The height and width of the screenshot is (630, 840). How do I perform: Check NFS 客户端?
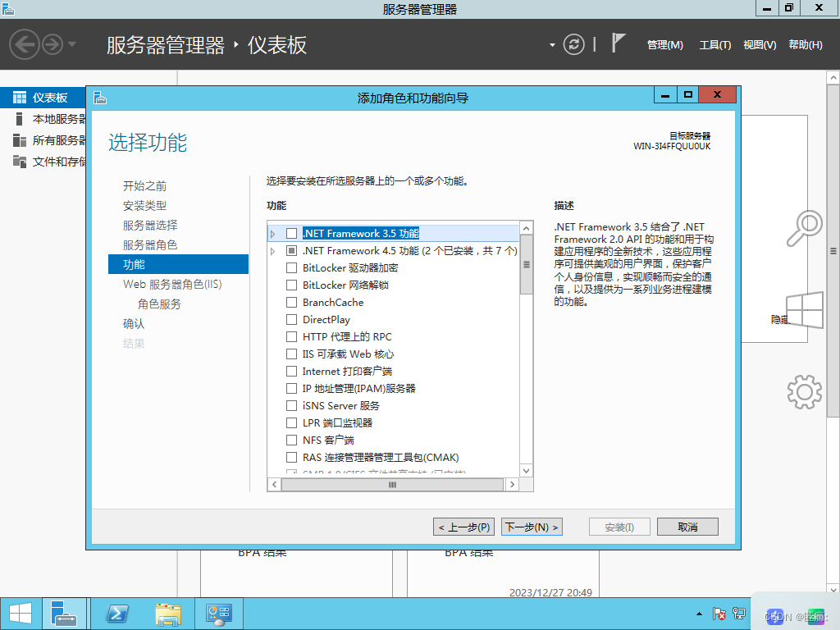[291, 441]
